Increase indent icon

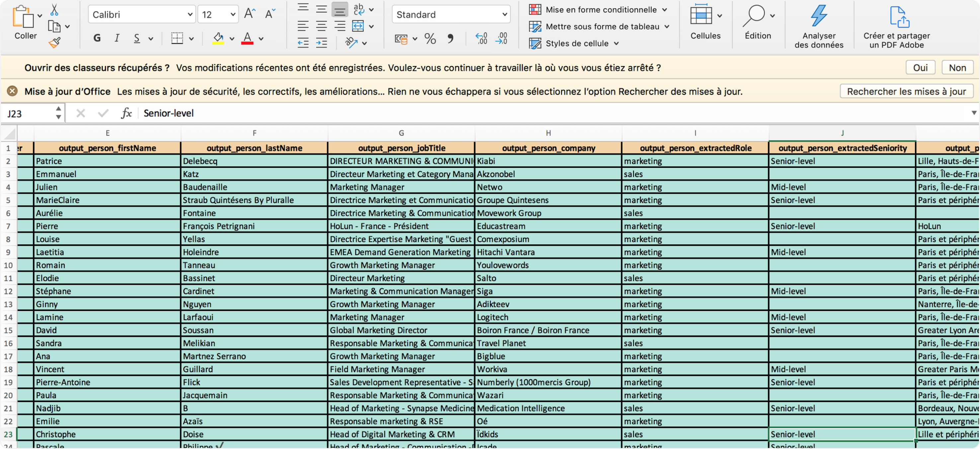[x=321, y=42]
